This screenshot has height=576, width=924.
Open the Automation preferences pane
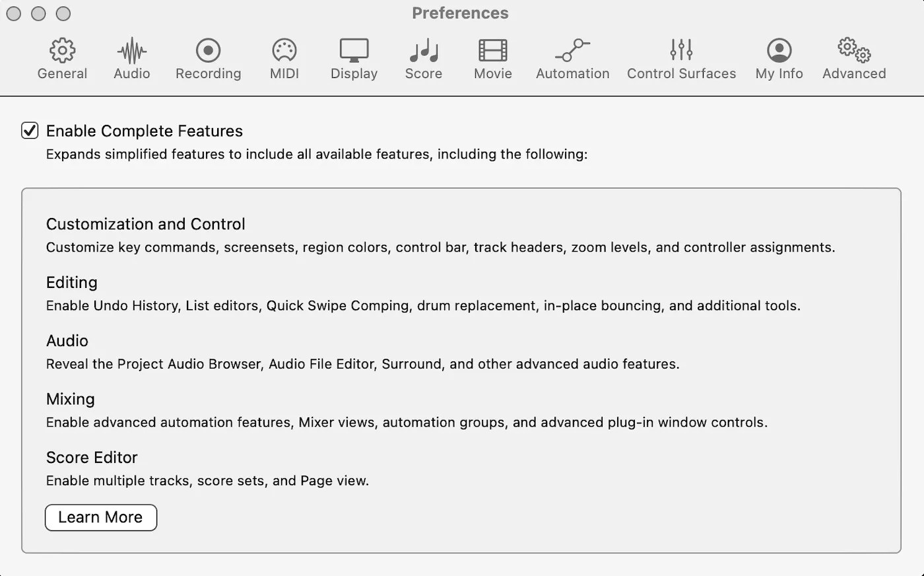[x=572, y=58]
